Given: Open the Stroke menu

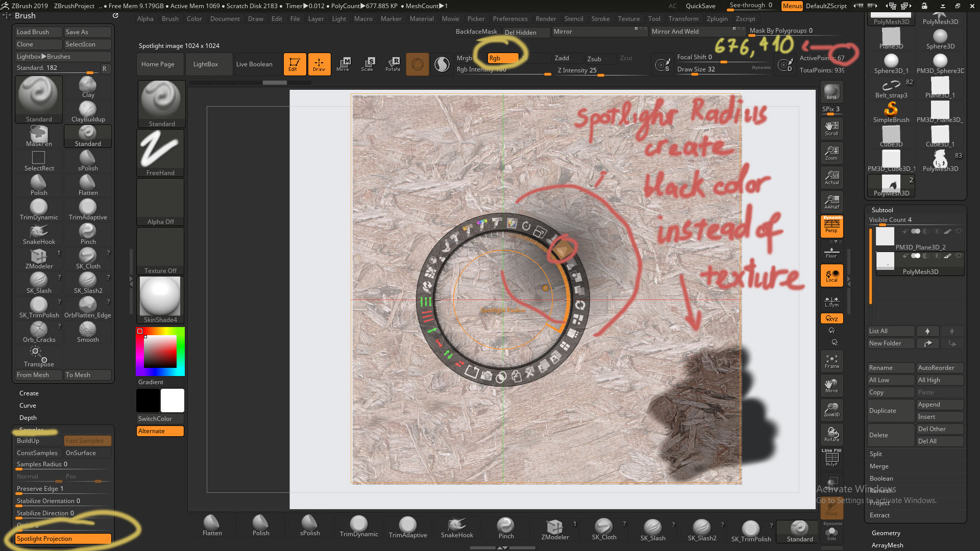Looking at the screenshot, I should pos(601,19).
